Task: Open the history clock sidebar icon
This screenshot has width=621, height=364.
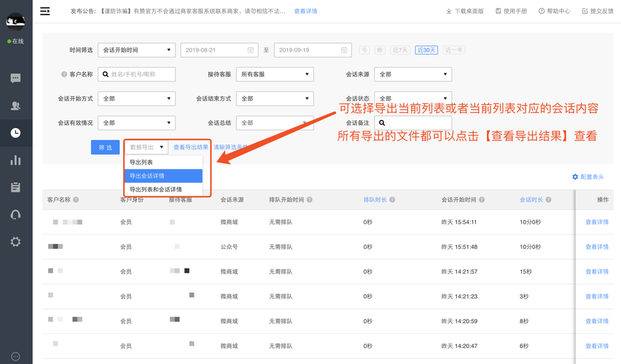Action: coord(15,133)
